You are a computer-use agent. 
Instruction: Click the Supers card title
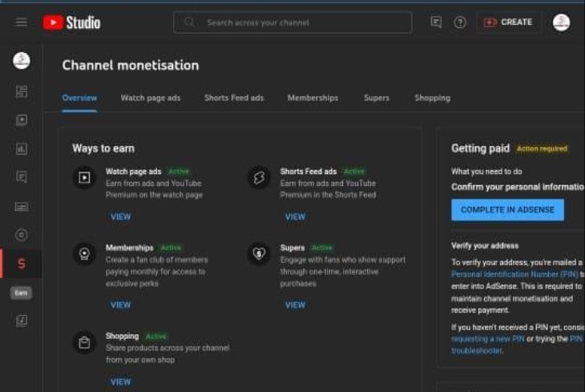(292, 248)
